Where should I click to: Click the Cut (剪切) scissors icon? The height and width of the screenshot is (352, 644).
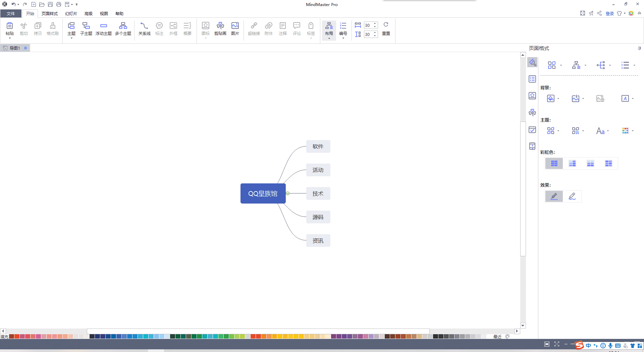(x=24, y=26)
